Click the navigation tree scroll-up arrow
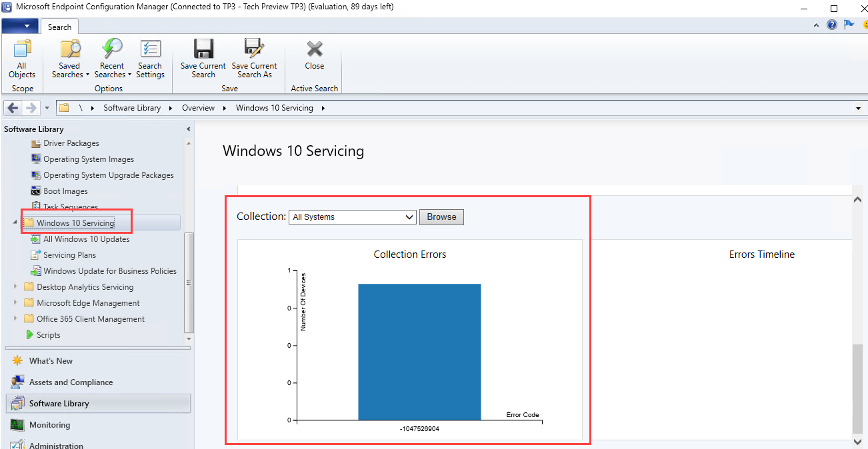 click(189, 143)
